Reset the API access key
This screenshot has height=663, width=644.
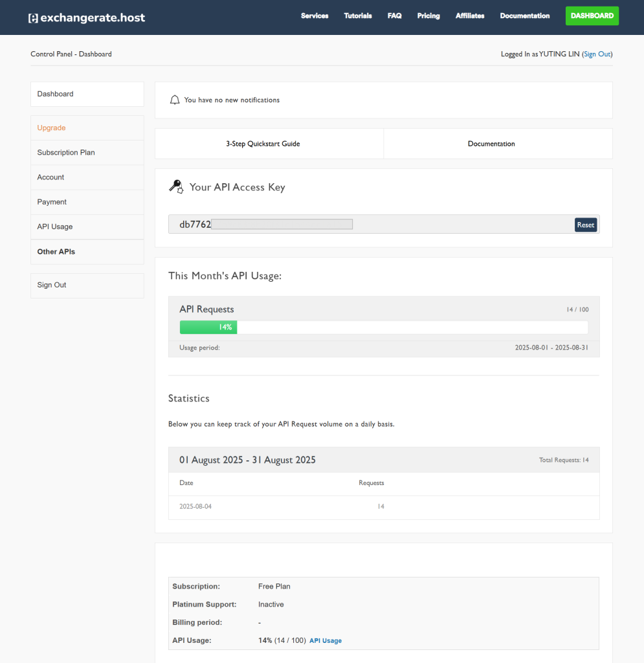coord(586,225)
